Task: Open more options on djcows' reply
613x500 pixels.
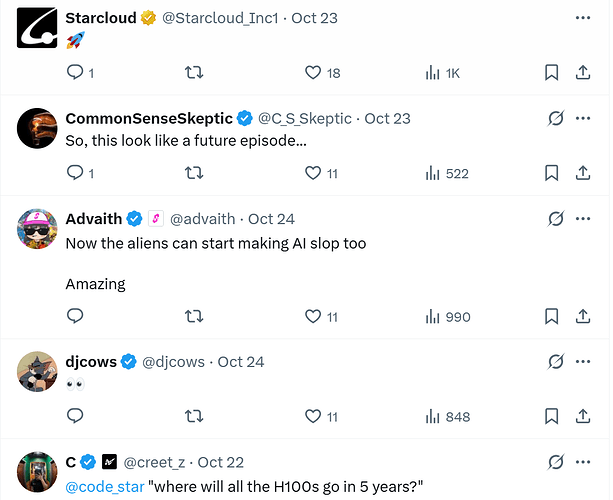Action: click(583, 361)
